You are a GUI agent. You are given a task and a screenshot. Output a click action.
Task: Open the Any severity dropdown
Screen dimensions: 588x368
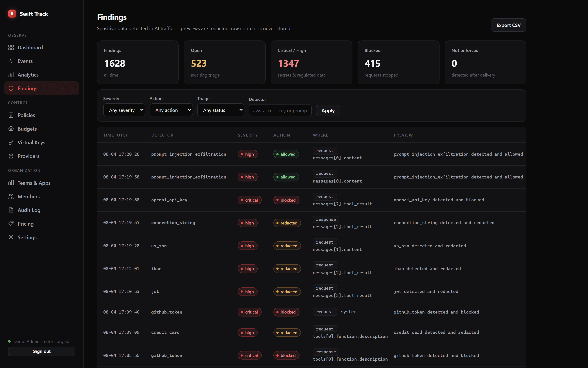point(124,110)
